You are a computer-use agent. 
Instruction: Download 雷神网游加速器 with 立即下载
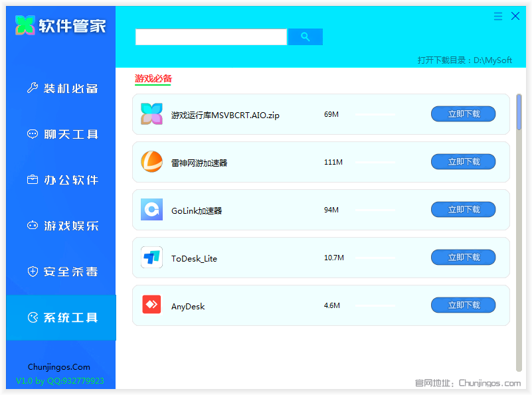pos(463,162)
